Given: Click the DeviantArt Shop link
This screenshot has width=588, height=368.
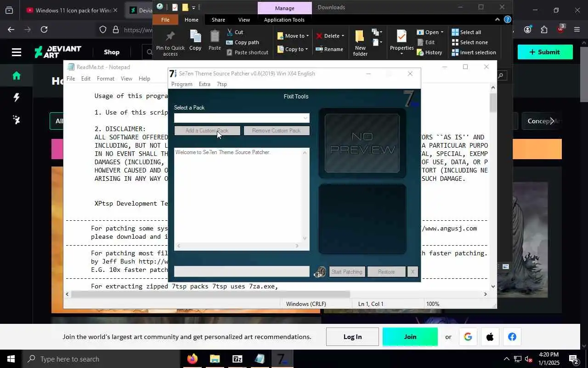Looking at the screenshot, I should [x=112, y=52].
